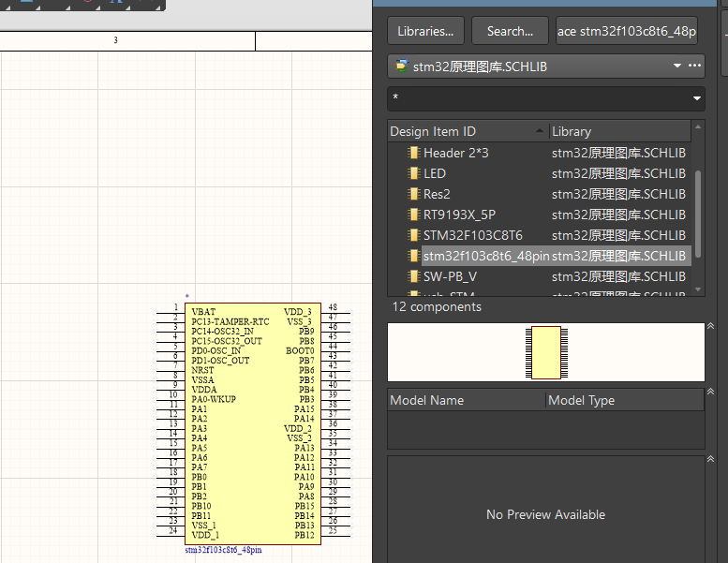Click the SW-PB_V component icon
728x563 pixels.
[413, 276]
